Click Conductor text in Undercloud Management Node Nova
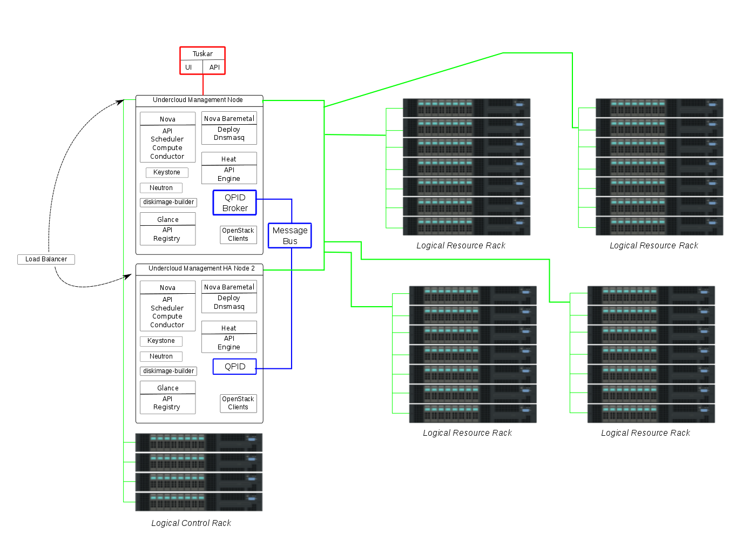 click(x=167, y=157)
